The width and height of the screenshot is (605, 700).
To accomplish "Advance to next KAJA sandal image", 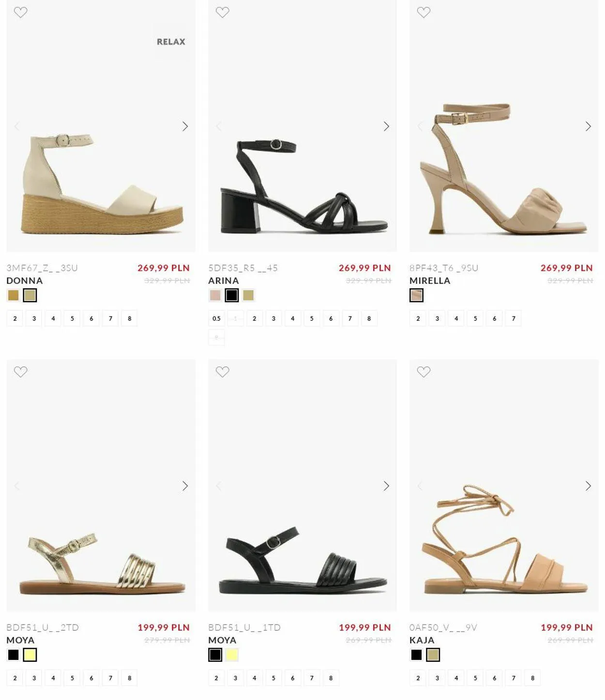I will (588, 486).
